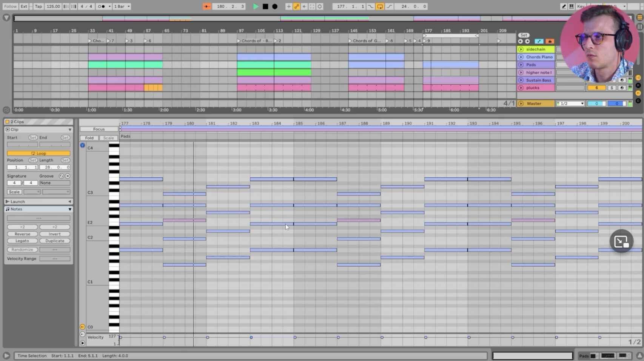Viewport: 644px width, 361px height.
Task: Unfold the Chords Piano track
Action: tap(521, 57)
